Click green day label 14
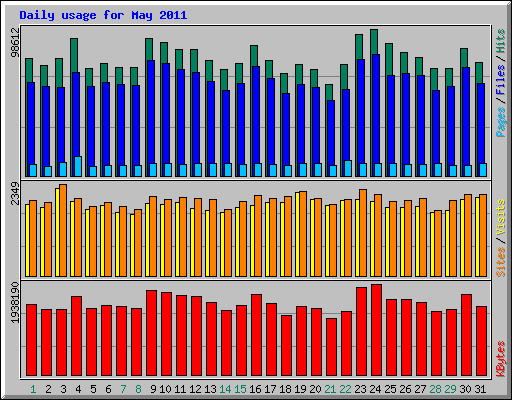The width and height of the screenshot is (512, 400). [x=225, y=389]
